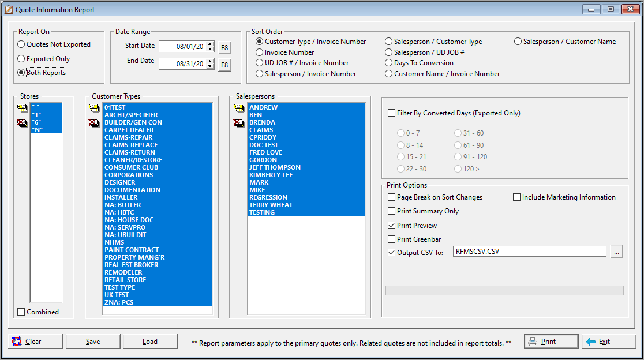
Task: Select TESTING in Salespersons list
Action: [306, 212]
